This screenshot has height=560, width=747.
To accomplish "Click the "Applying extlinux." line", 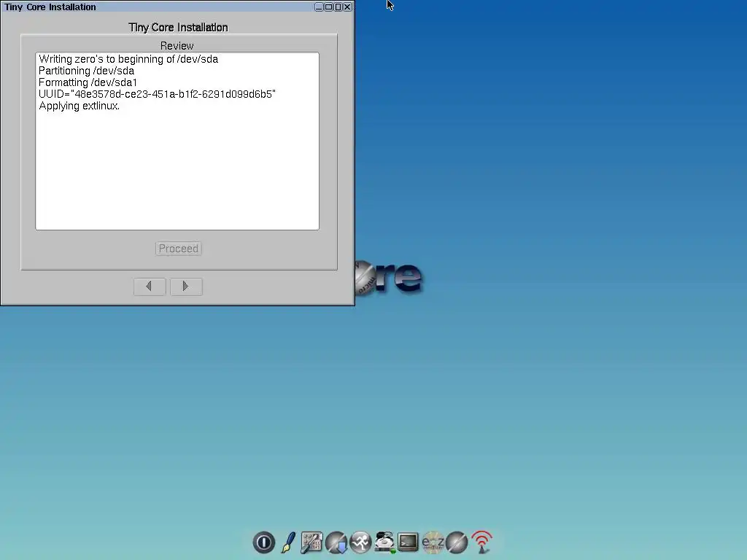I will coord(79,106).
